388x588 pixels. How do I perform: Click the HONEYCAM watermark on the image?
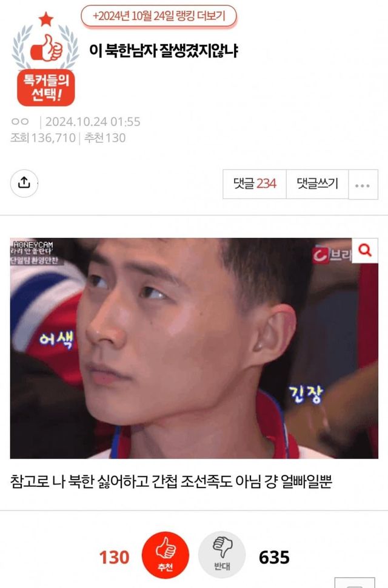[x=33, y=245]
